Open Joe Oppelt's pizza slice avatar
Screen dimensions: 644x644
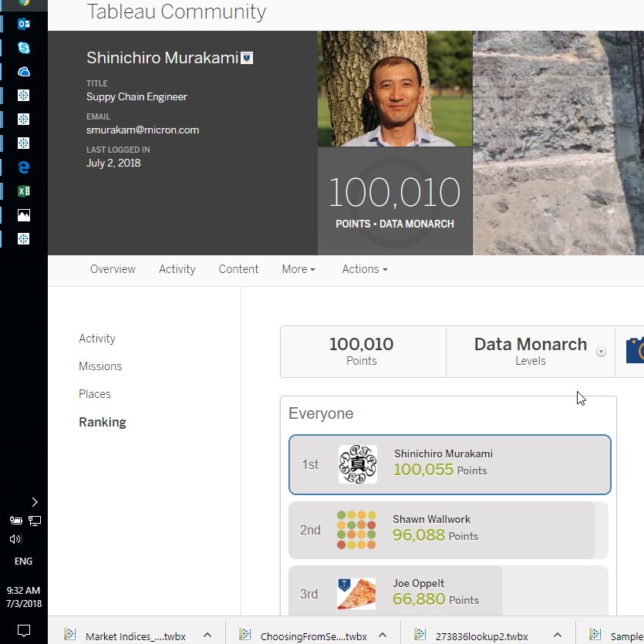coord(356,594)
